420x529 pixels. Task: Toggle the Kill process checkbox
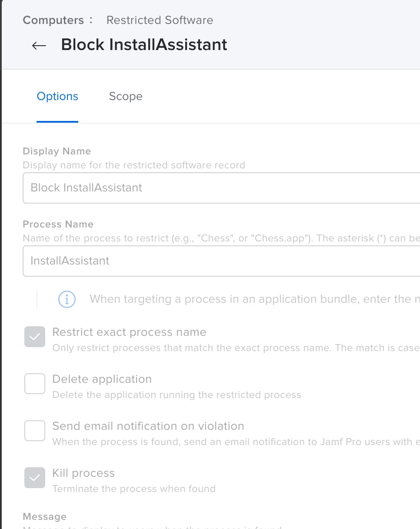pos(35,478)
